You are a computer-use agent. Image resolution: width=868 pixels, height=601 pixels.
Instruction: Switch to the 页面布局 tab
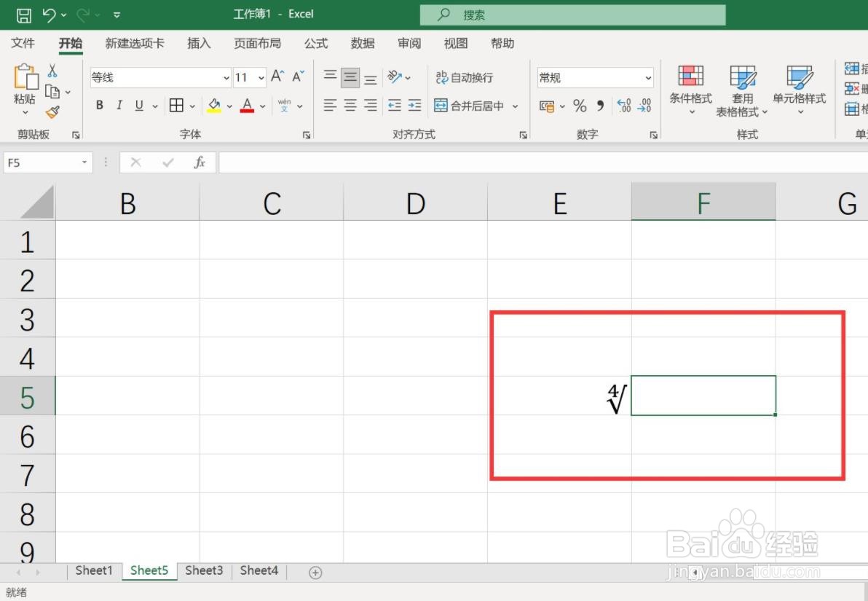click(257, 43)
